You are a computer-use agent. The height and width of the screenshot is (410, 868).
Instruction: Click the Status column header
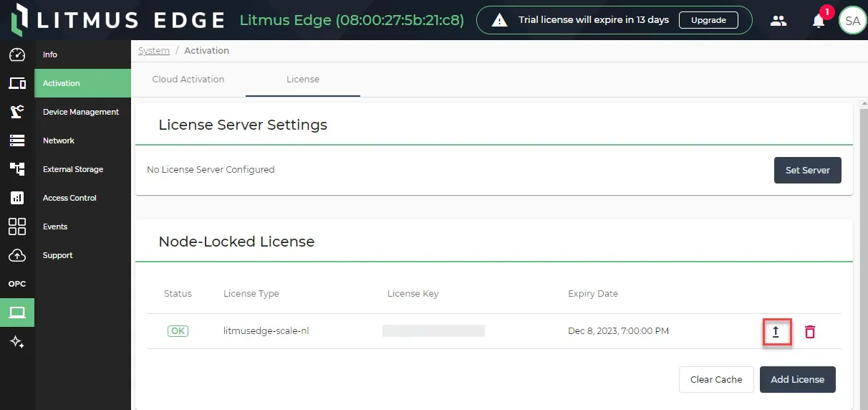pos(178,294)
